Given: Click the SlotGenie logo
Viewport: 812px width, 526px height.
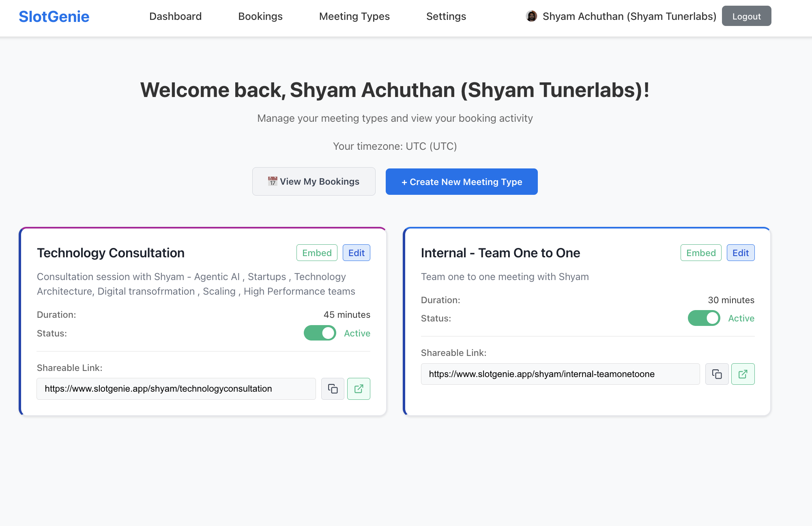Looking at the screenshot, I should tap(54, 16).
